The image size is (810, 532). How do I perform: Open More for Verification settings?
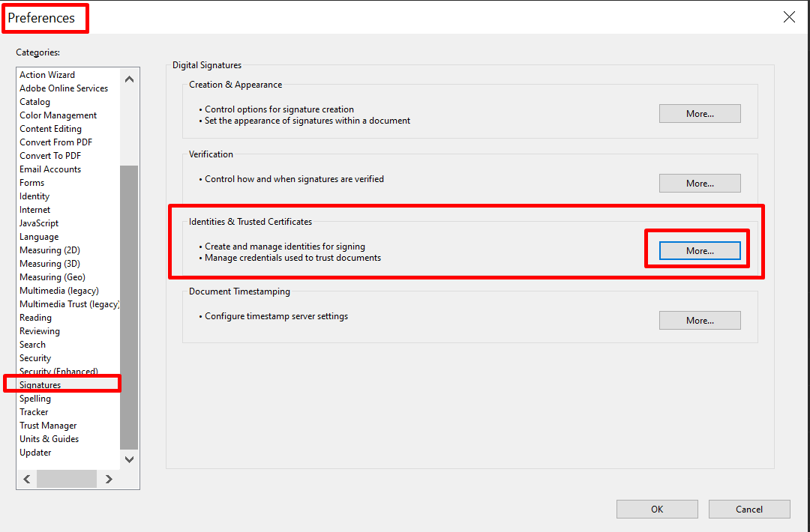click(x=700, y=183)
